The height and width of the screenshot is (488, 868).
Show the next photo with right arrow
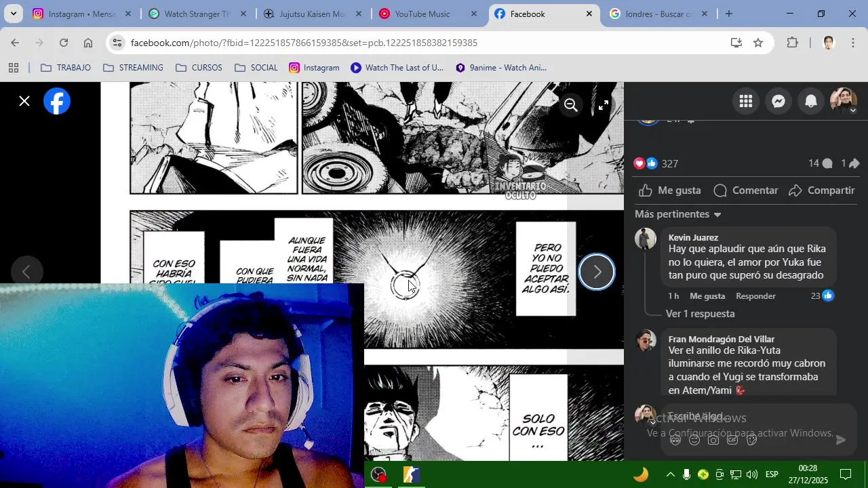597,272
